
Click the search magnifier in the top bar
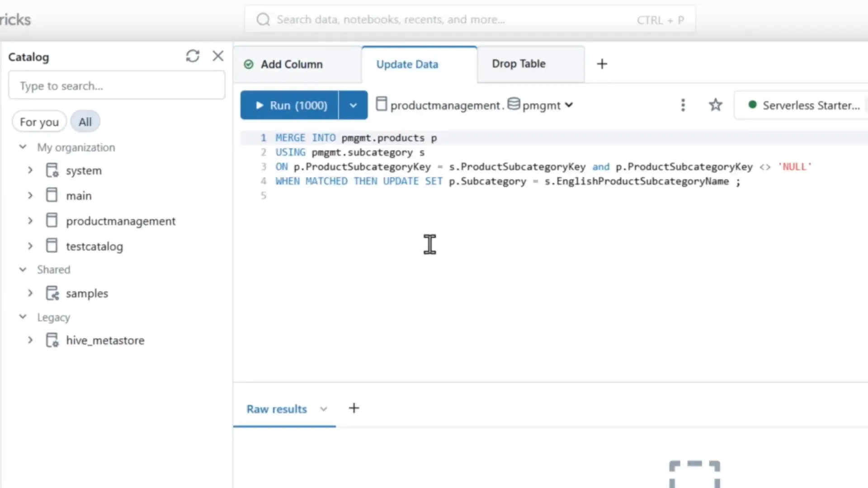coord(263,19)
